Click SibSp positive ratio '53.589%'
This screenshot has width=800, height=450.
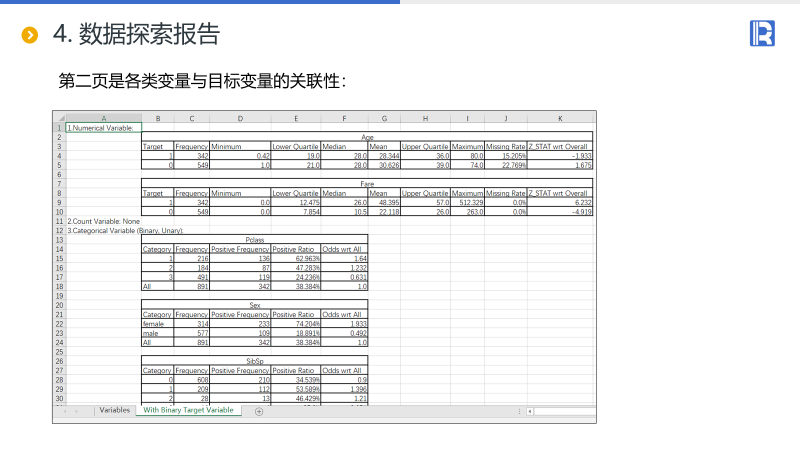coord(296,389)
